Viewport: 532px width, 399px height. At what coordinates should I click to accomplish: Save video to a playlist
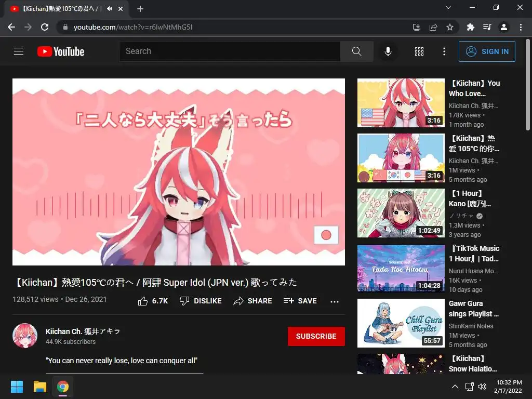click(300, 301)
